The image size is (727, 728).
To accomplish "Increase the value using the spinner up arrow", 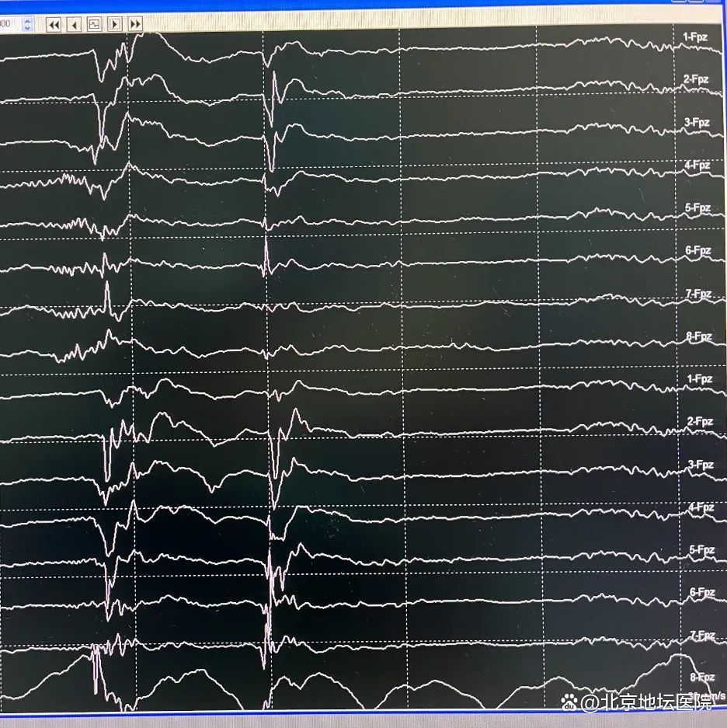I will (x=28, y=20).
